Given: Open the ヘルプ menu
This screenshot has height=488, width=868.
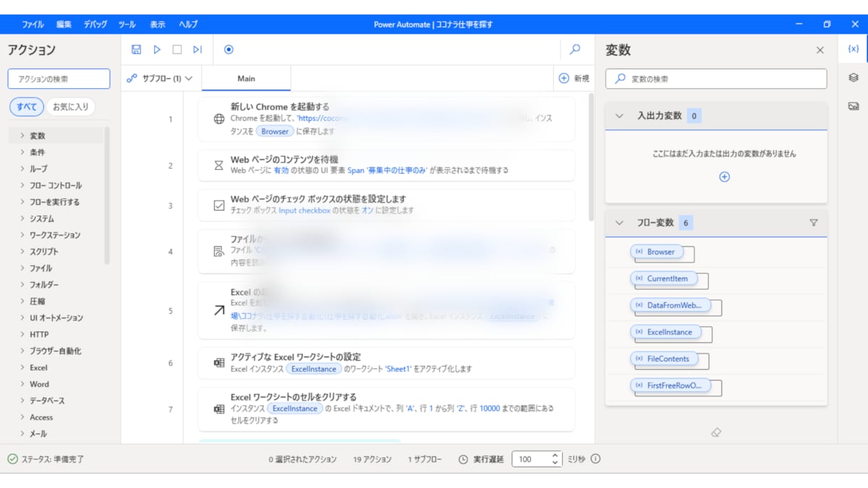Looking at the screenshot, I should [188, 24].
